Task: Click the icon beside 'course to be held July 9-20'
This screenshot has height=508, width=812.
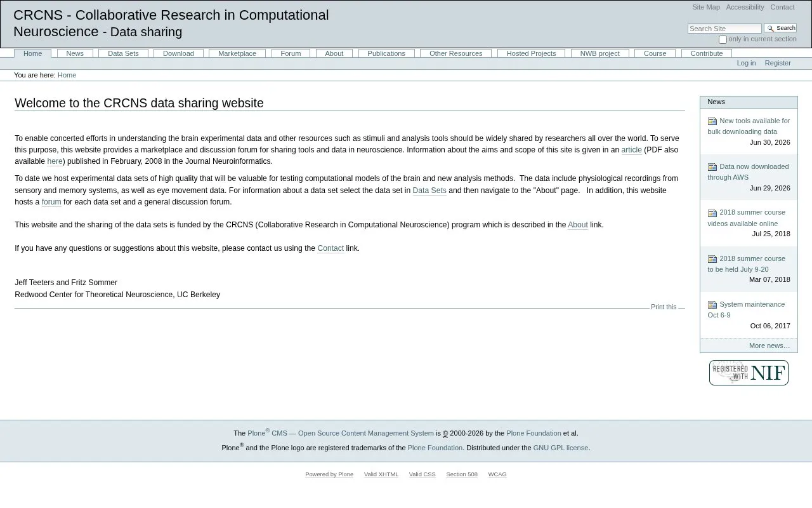Action: pos(712,259)
